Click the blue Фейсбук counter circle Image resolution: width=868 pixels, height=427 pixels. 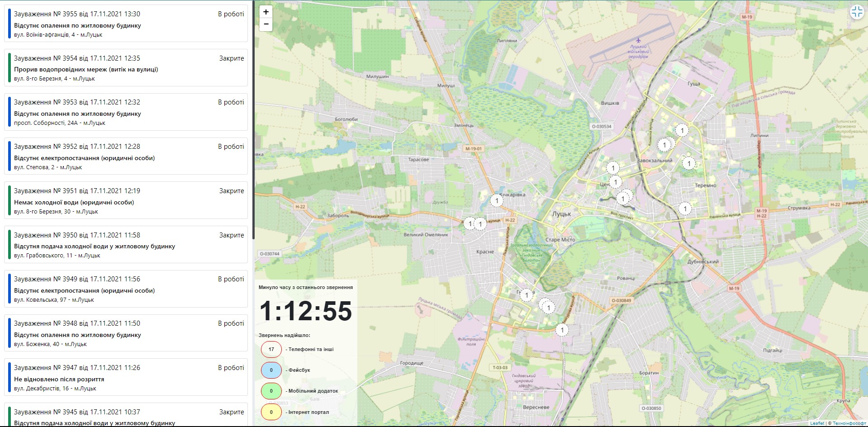point(271,370)
